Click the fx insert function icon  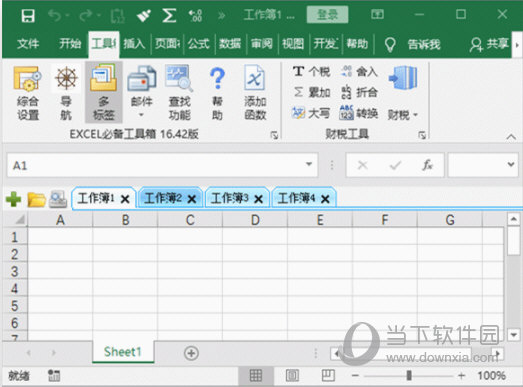(x=427, y=165)
